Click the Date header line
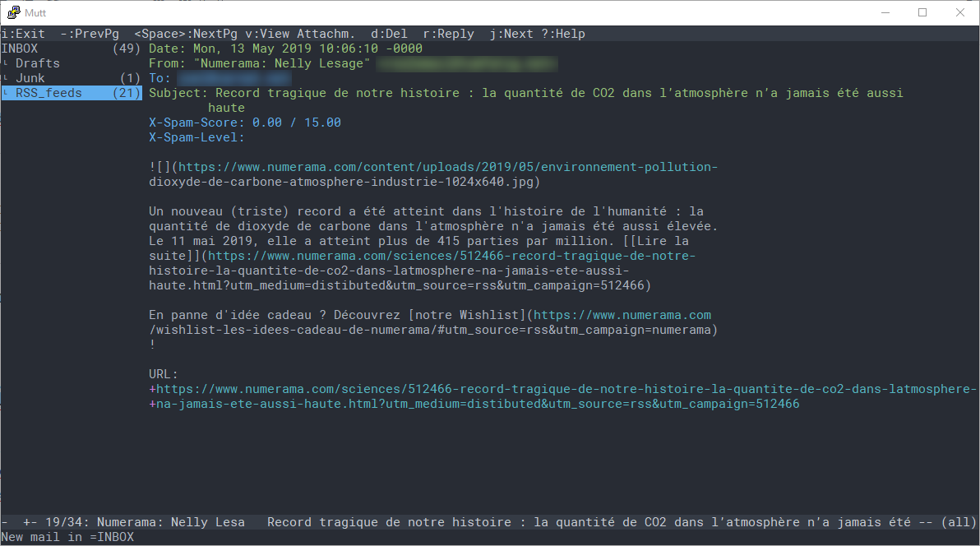The image size is (980, 546). point(285,49)
